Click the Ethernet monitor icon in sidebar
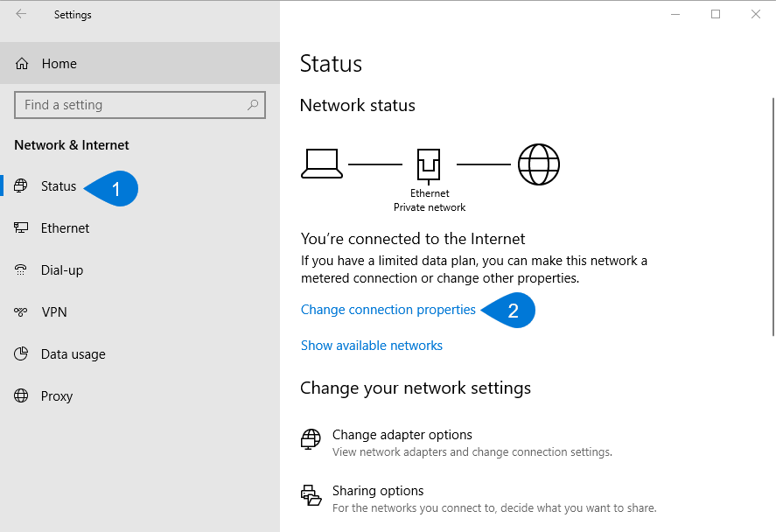776x532 pixels. tap(21, 227)
